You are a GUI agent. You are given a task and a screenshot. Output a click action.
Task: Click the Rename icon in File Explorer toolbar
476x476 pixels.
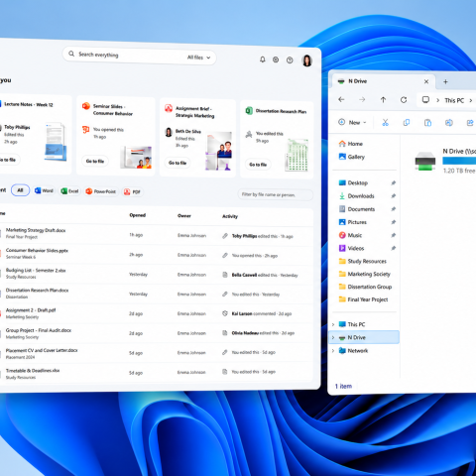(449, 123)
